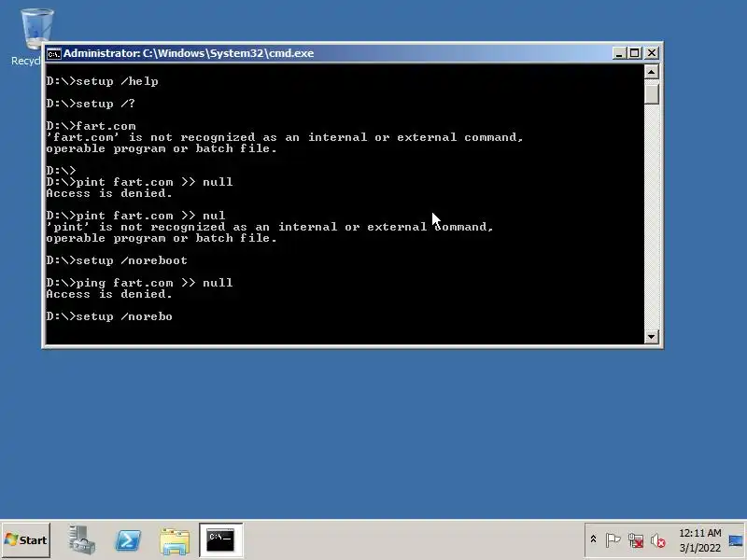Click the current 'setup /norebo' prompt line
Viewport: 747px width, 560px height.
tap(109, 316)
